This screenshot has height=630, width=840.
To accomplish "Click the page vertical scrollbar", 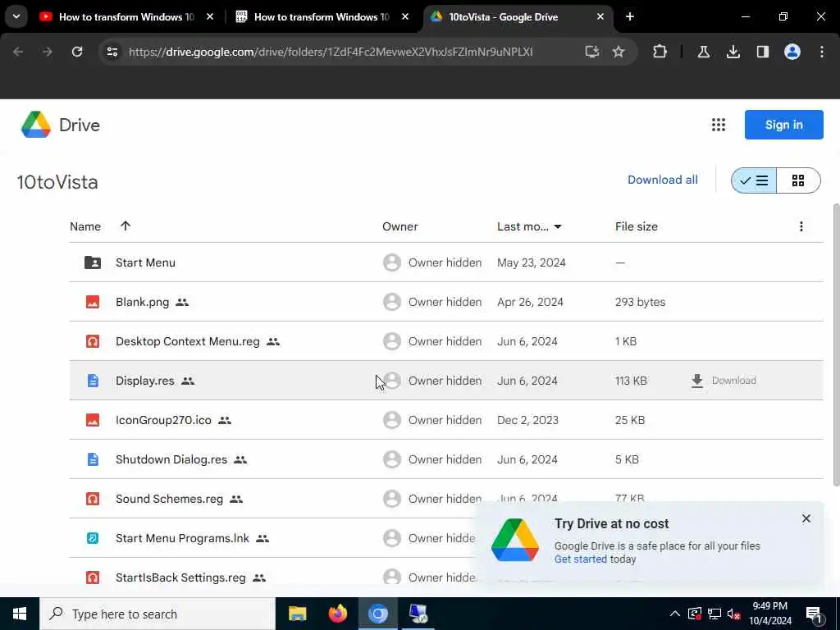I will pyautogui.click(x=836, y=345).
